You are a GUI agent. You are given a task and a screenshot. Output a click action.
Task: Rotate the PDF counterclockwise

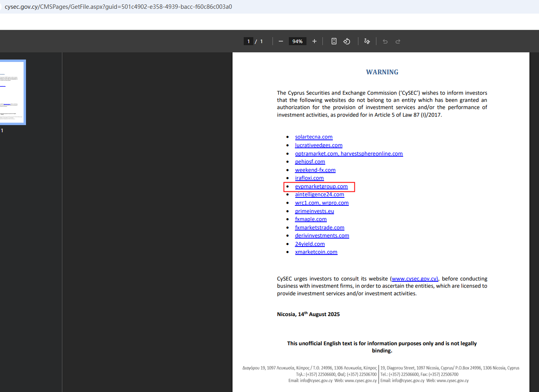pyautogui.click(x=347, y=41)
